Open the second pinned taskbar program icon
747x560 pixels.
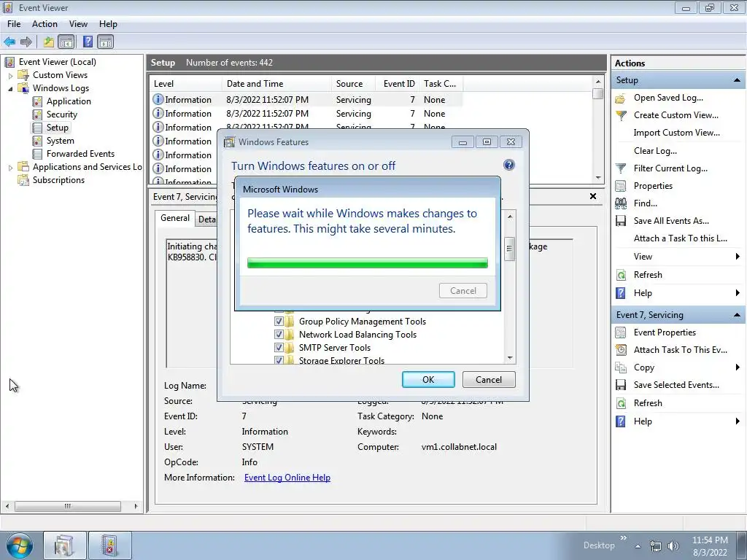(109, 545)
